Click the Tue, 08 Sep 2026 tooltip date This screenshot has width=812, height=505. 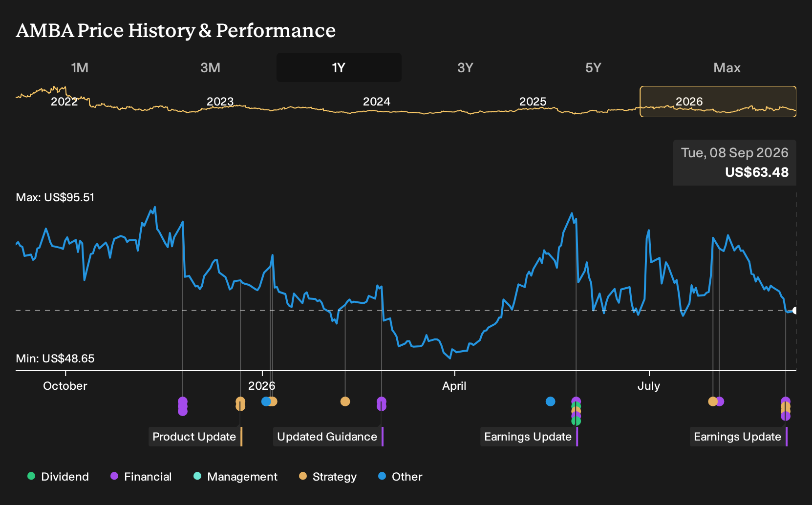click(x=735, y=153)
